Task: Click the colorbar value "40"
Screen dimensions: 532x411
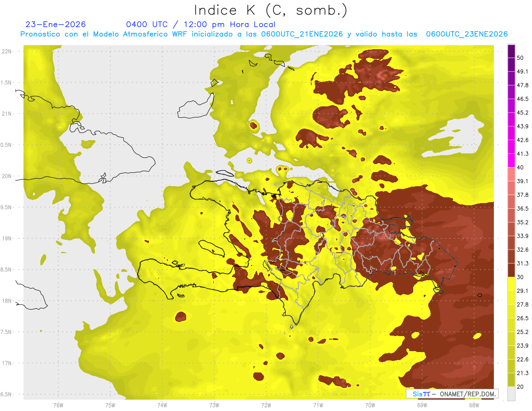Action: [521, 167]
